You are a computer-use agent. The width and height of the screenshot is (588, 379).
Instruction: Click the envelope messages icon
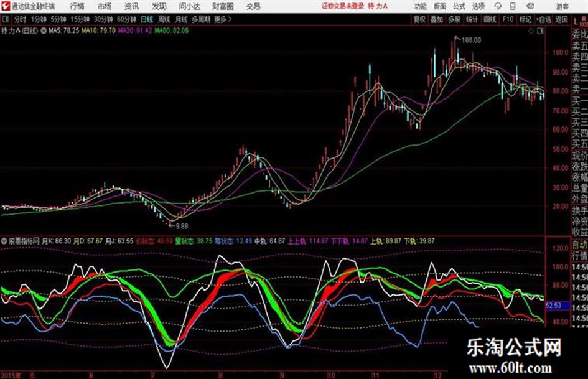(x=530, y=6)
